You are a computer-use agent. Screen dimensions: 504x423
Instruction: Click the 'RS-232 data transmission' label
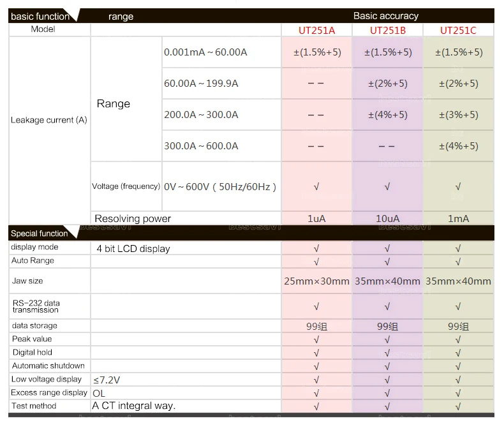point(36,306)
